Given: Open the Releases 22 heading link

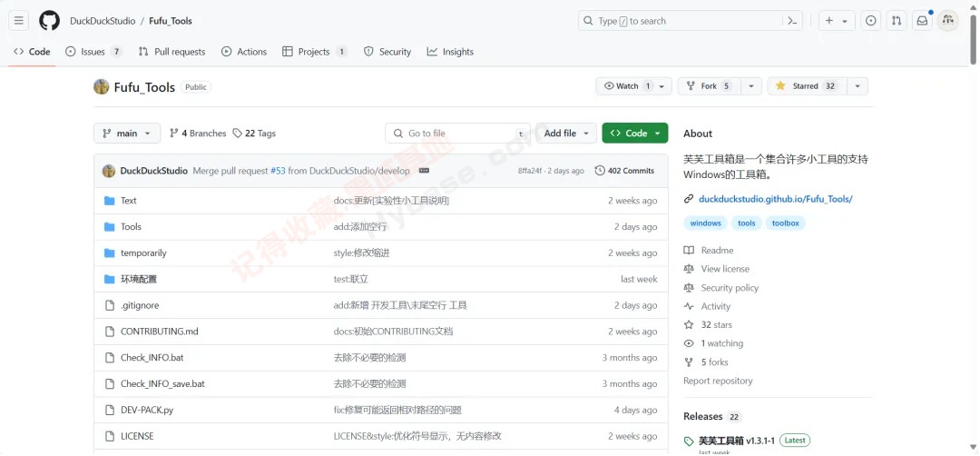Looking at the screenshot, I should tap(712, 417).
